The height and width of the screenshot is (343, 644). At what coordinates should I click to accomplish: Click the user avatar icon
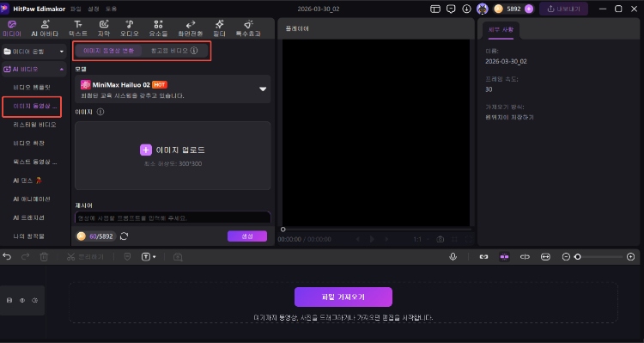click(x=483, y=9)
